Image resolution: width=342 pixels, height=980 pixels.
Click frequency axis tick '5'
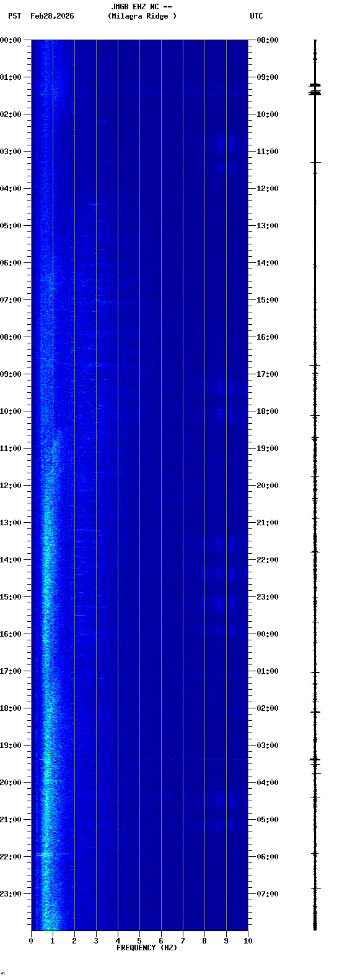(x=139, y=941)
